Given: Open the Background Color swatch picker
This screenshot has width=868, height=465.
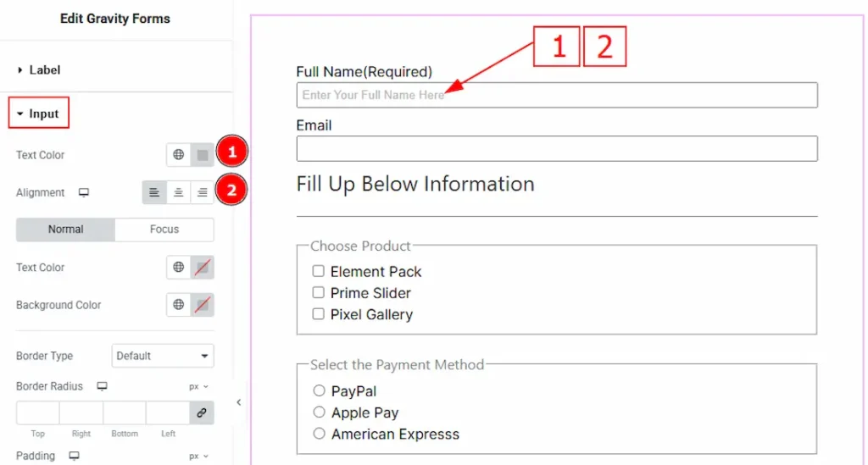Looking at the screenshot, I should tap(203, 305).
